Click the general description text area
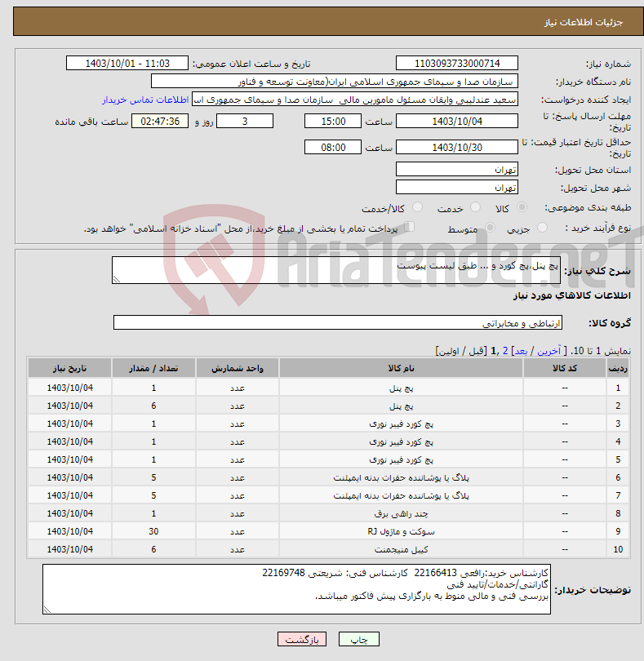Viewport: 644px width, 661px height. click(x=336, y=270)
